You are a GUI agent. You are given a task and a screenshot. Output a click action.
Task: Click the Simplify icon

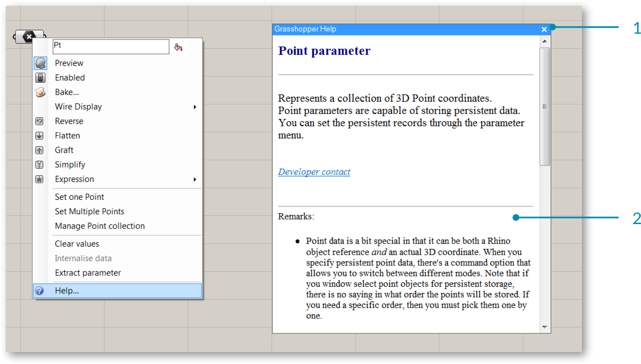[x=39, y=165]
